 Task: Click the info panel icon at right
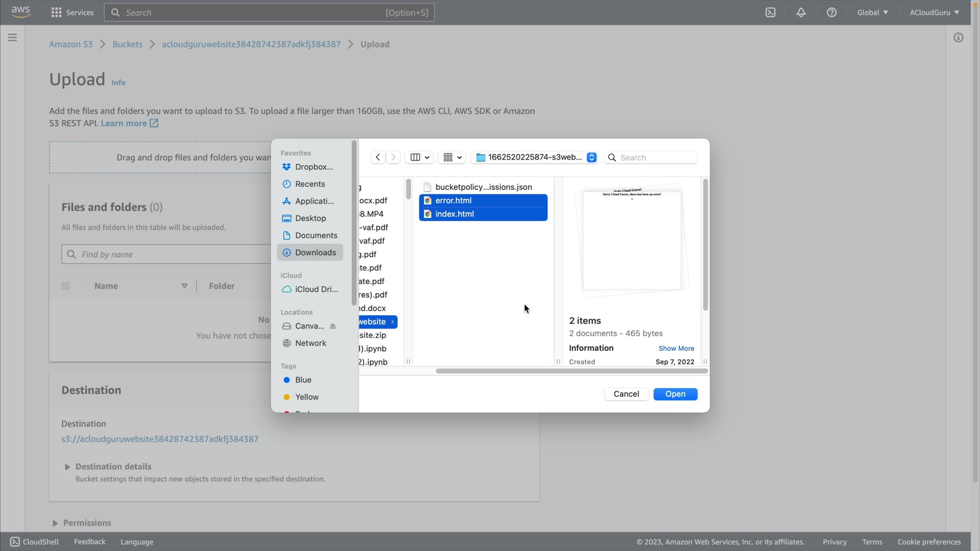pyautogui.click(x=958, y=38)
